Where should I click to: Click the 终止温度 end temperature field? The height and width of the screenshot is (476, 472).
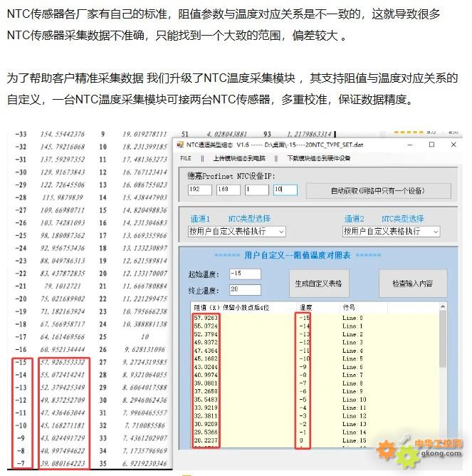[245, 290]
